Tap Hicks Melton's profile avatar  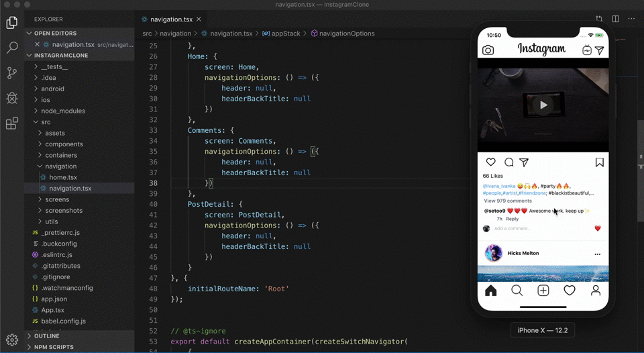(x=493, y=253)
